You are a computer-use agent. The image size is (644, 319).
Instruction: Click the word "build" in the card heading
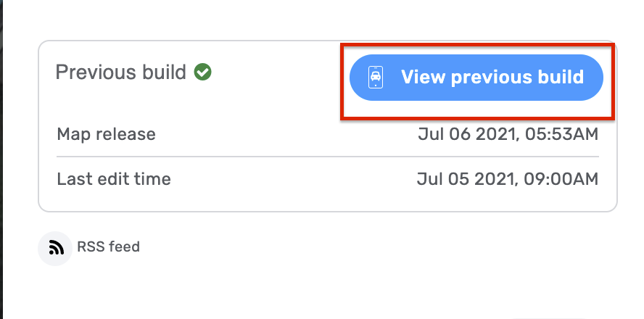pos(164,73)
